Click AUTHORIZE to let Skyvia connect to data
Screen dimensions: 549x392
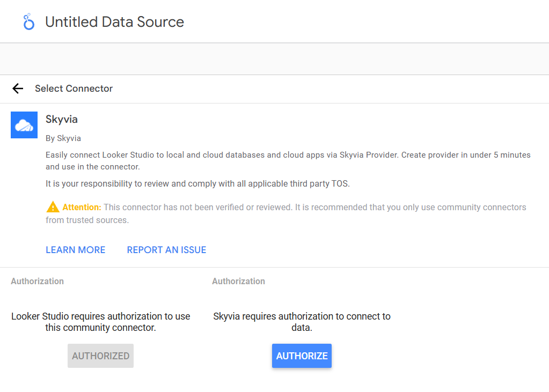(302, 356)
